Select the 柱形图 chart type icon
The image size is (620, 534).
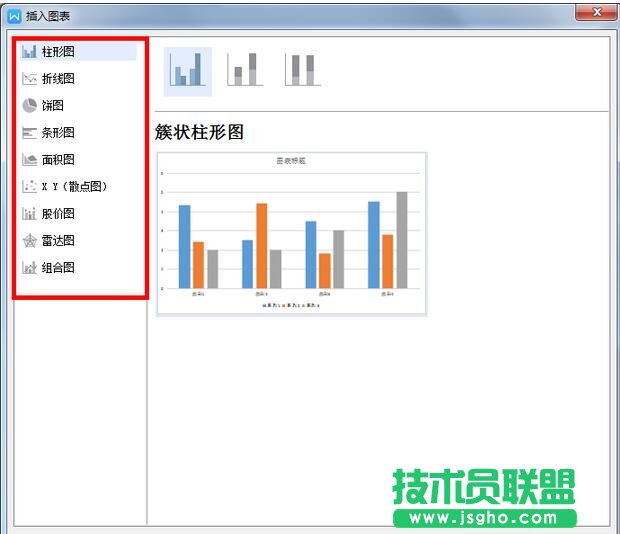pos(29,52)
